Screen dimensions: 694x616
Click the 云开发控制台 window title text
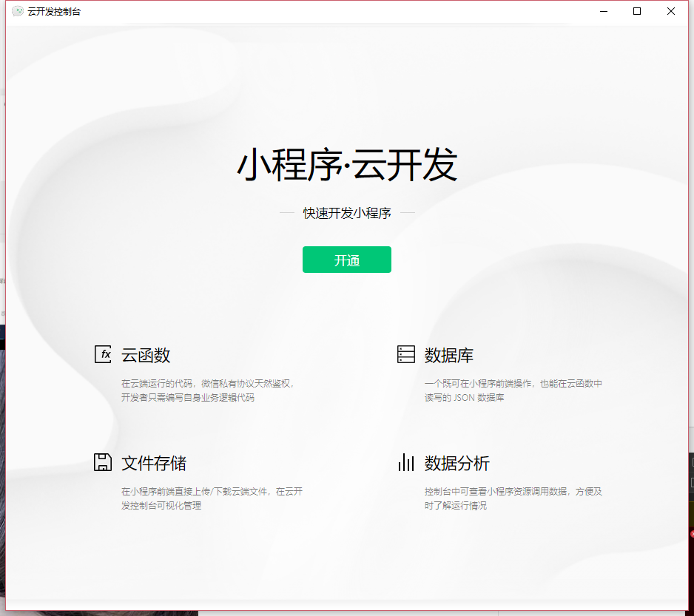(54, 12)
